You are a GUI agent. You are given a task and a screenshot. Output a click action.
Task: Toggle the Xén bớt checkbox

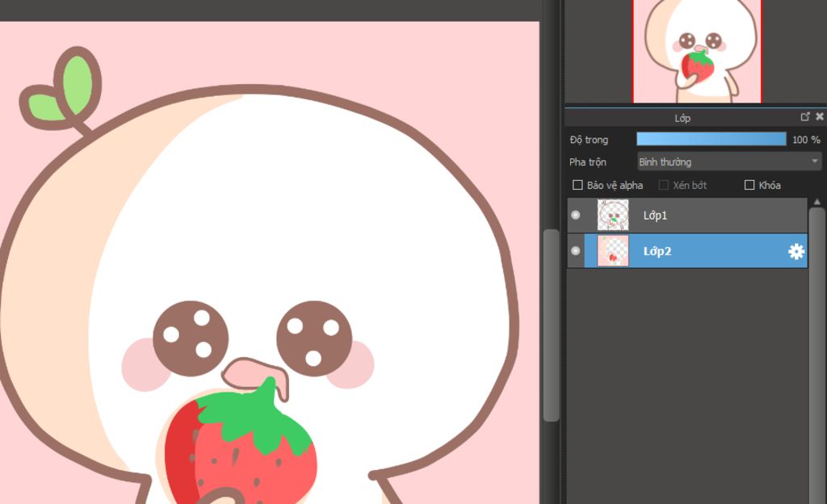coord(664,185)
